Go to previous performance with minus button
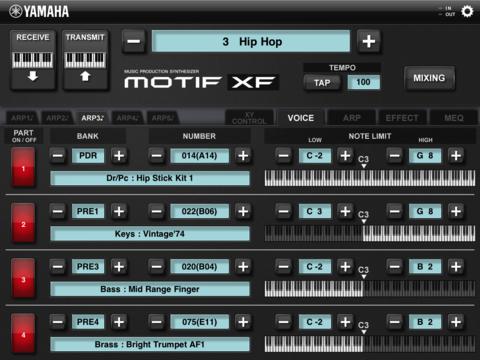This screenshot has height=360, width=480. [134, 42]
